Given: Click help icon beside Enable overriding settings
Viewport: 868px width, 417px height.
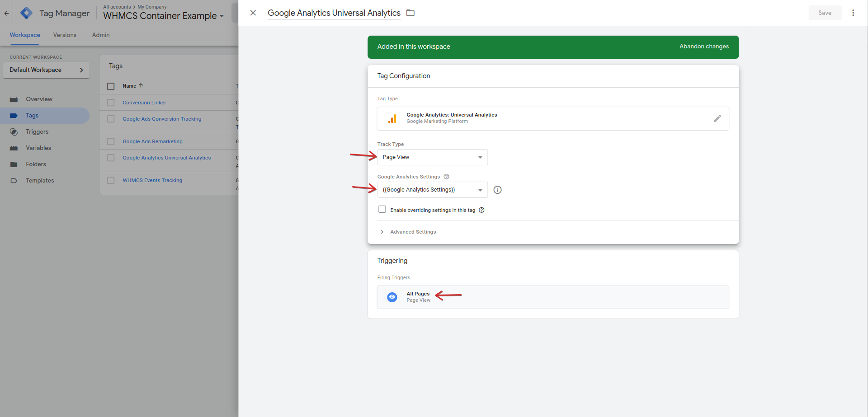Looking at the screenshot, I should (481, 210).
